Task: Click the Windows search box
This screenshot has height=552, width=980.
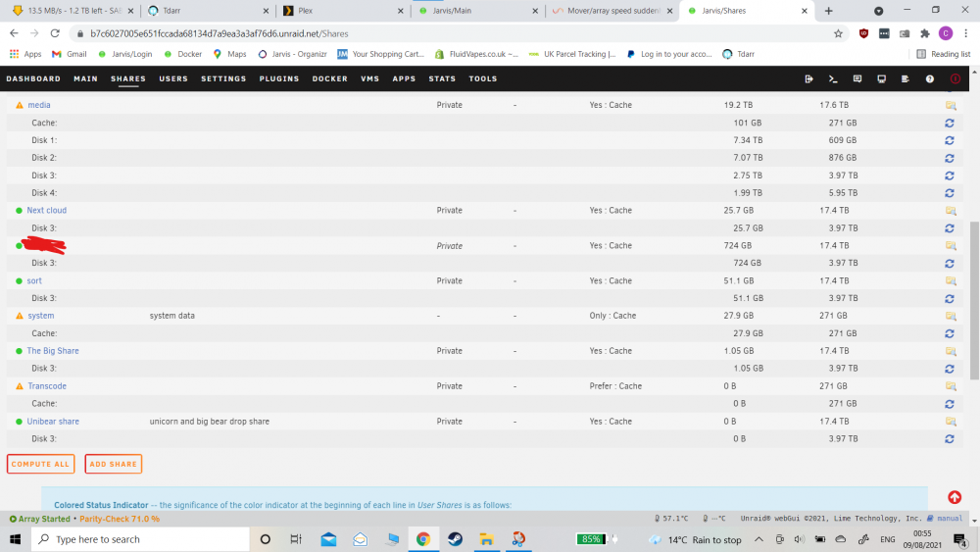Action: pos(140,539)
